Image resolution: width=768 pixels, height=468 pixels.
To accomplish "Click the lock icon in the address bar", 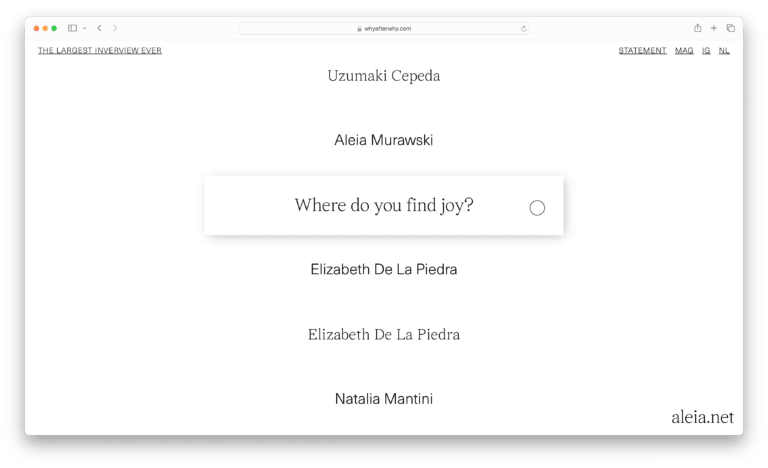I will 360,29.
